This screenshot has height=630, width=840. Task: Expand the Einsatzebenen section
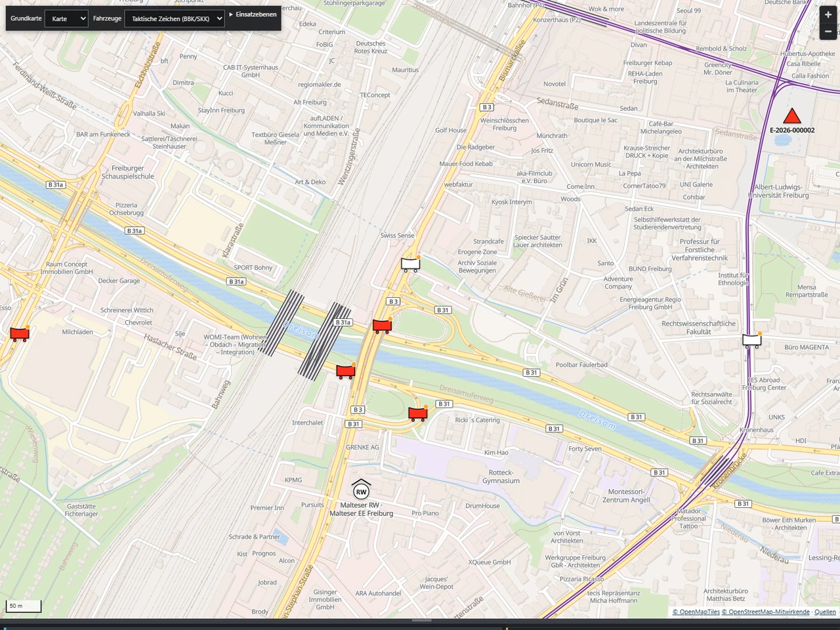[x=253, y=14]
